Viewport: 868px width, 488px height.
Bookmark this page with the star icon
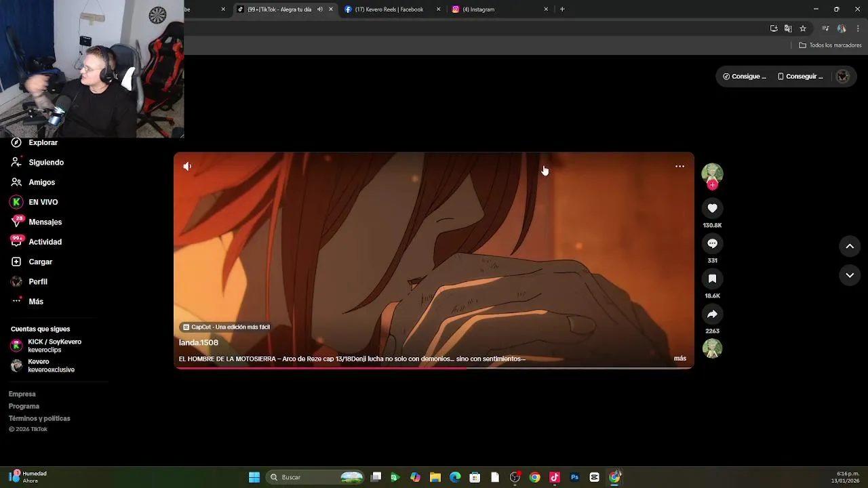click(x=803, y=28)
